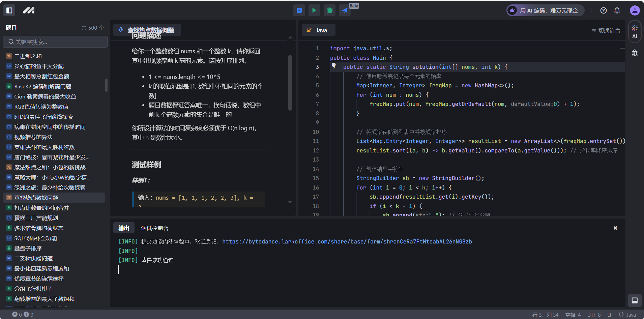Image resolution: width=644 pixels, height=319 pixels.
Task: Open problem SQL代码补全功能
Action: (54, 238)
